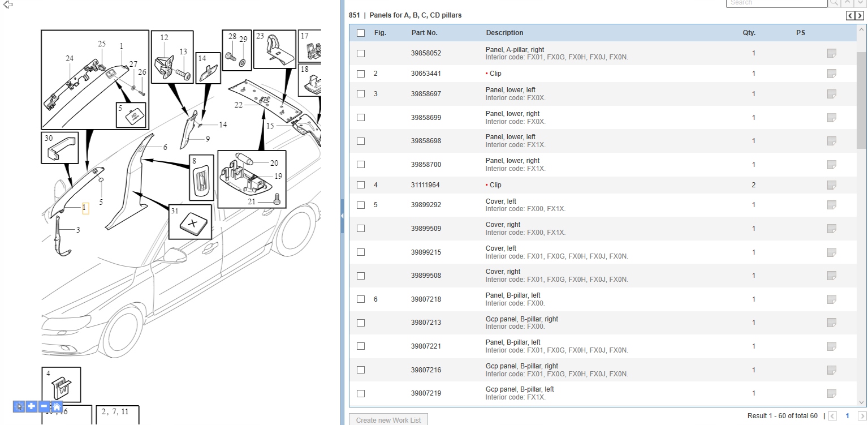Select checkbox for part 39899508
This screenshot has width=868, height=425.
(x=361, y=276)
